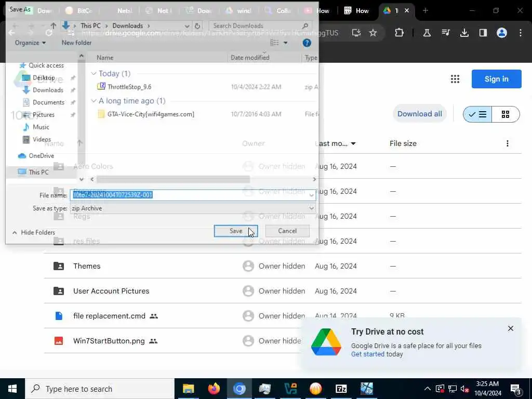Select Pictures in navigation pane
Image resolution: width=532 pixels, height=399 pixels.
point(43,115)
